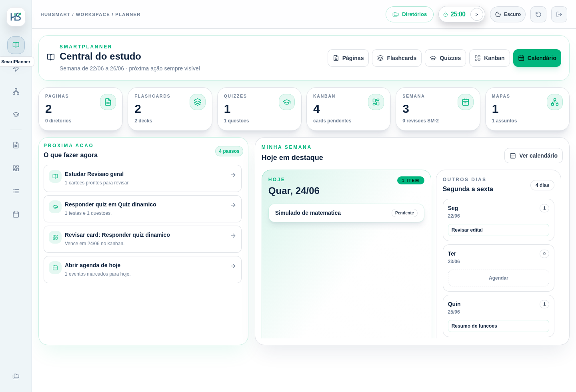Click Responder quiz em Quiz dinamico text
The width and height of the screenshot is (576, 392).
110,204
